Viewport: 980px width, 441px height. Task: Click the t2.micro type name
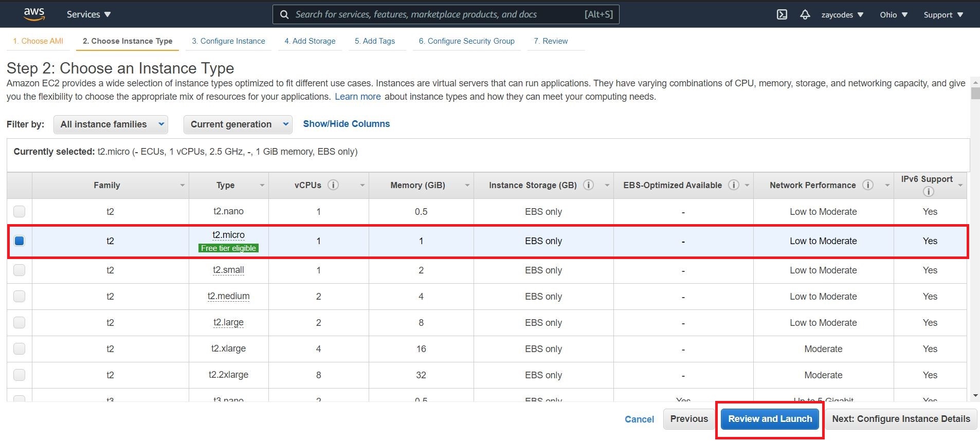coord(229,235)
